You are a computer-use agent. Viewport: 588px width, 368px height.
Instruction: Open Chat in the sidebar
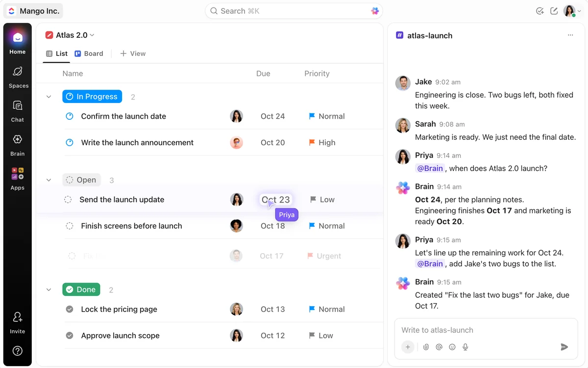click(x=18, y=111)
